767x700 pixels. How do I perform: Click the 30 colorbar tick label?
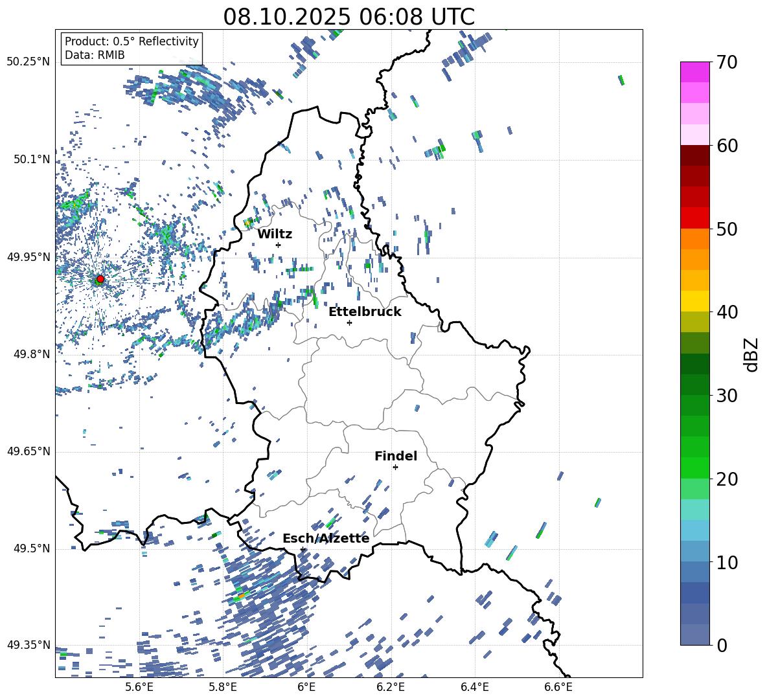[727, 395]
